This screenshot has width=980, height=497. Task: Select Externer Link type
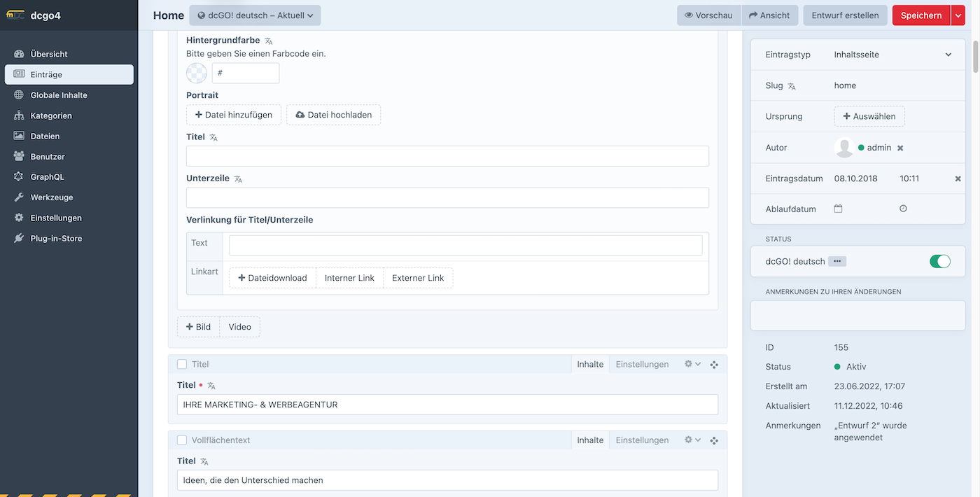[x=418, y=278]
